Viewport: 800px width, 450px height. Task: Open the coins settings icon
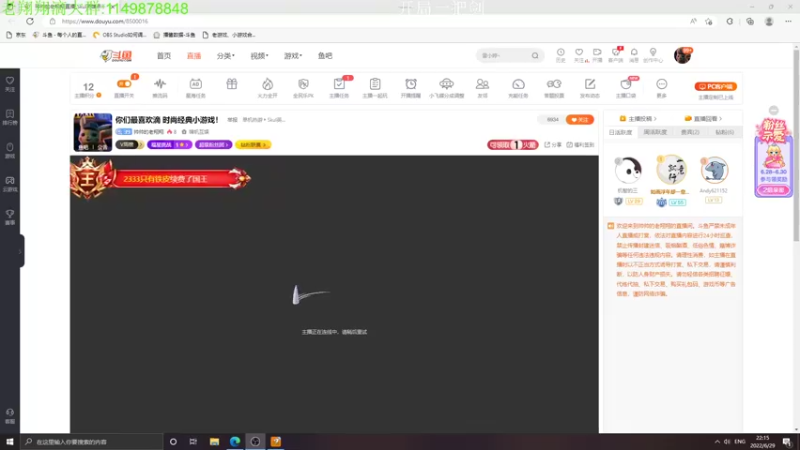tap(554, 86)
